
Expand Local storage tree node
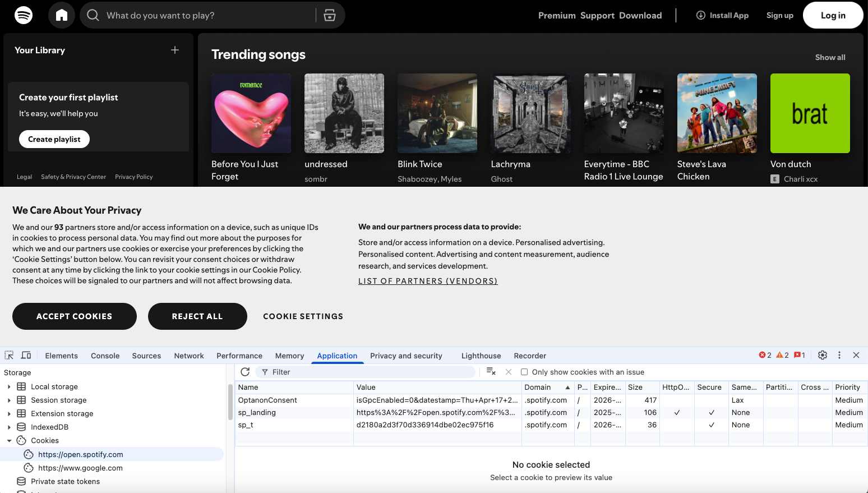[x=9, y=386]
